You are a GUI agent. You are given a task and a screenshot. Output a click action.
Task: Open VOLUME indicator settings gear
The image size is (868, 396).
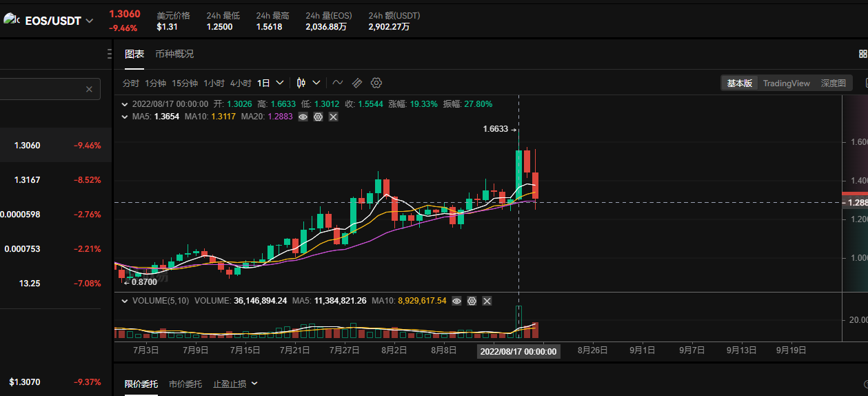tap(472, 301)
